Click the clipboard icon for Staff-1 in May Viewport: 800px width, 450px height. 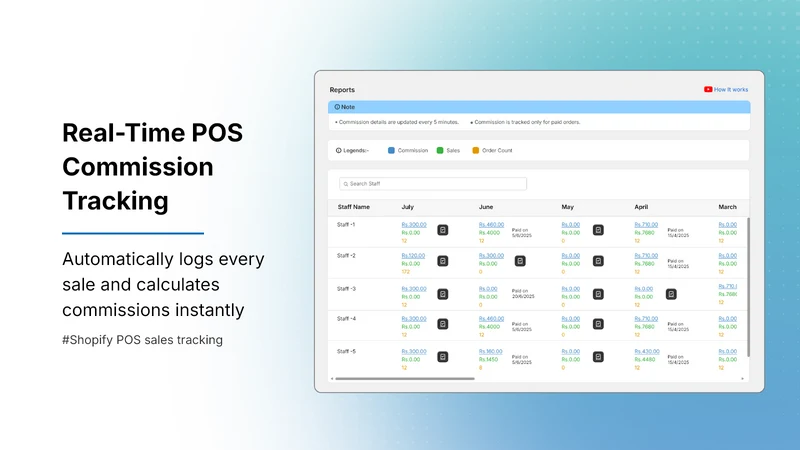[x=598, y=230]
